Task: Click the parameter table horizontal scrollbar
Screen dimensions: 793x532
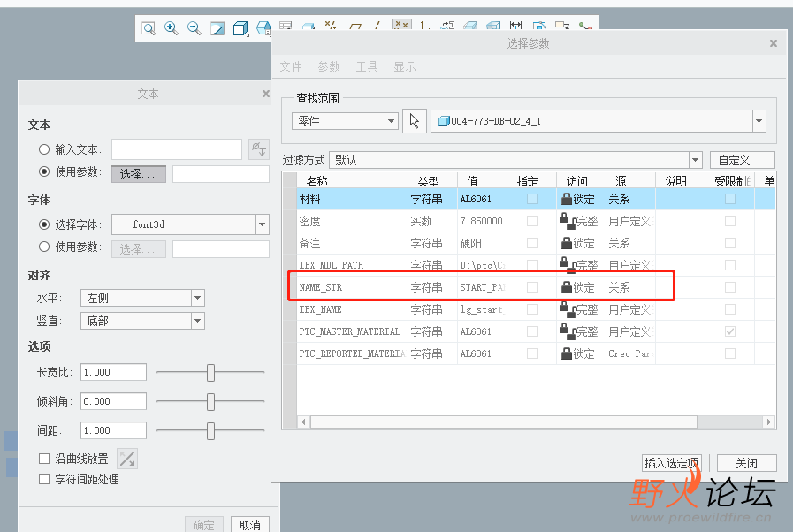Action: 504,422
